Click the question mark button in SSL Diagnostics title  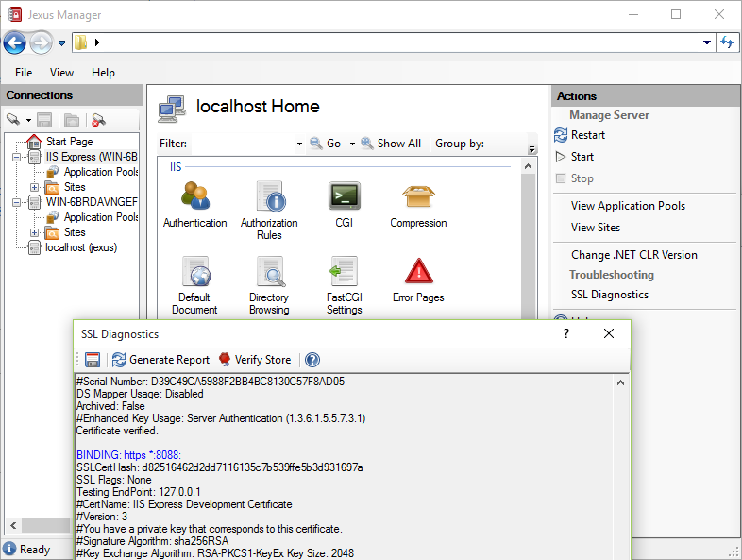(x=566, y=333)
